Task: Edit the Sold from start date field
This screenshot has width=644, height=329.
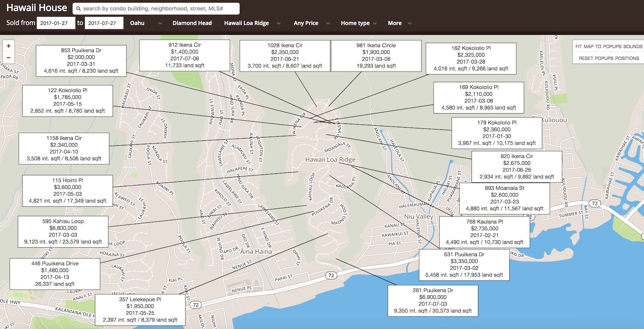Action: coord(56,23)
